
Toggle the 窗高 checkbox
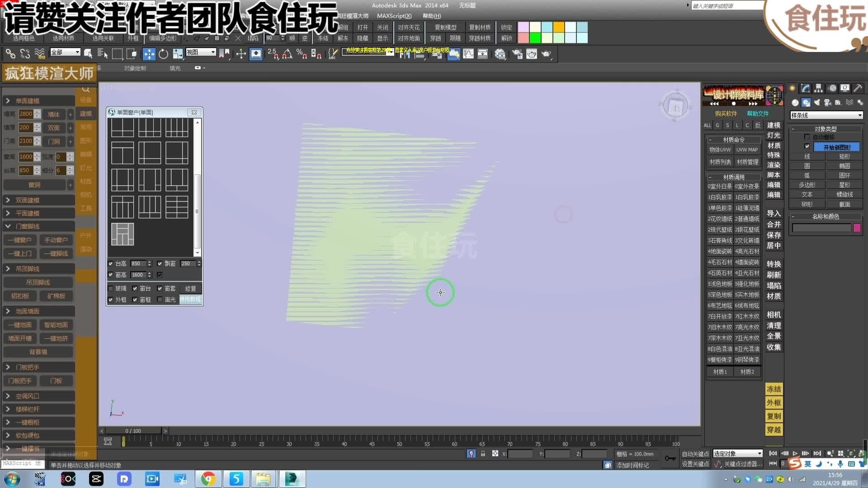point(111,275)
